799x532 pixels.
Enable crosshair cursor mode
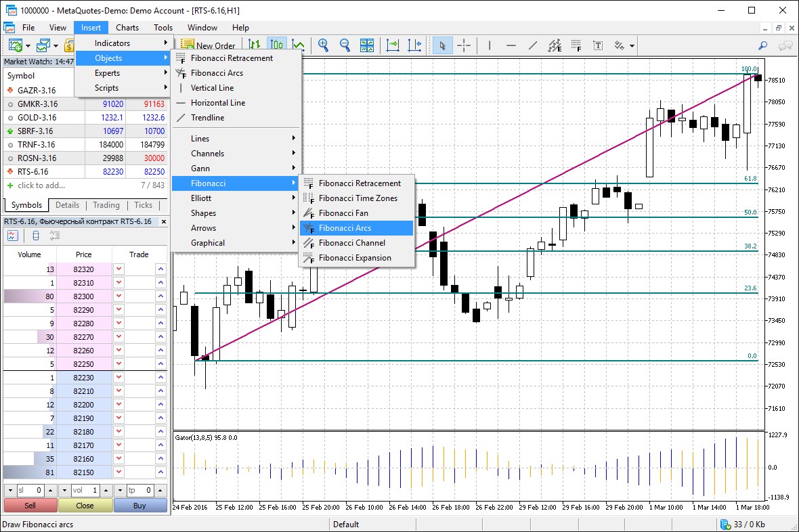point(463,45)
